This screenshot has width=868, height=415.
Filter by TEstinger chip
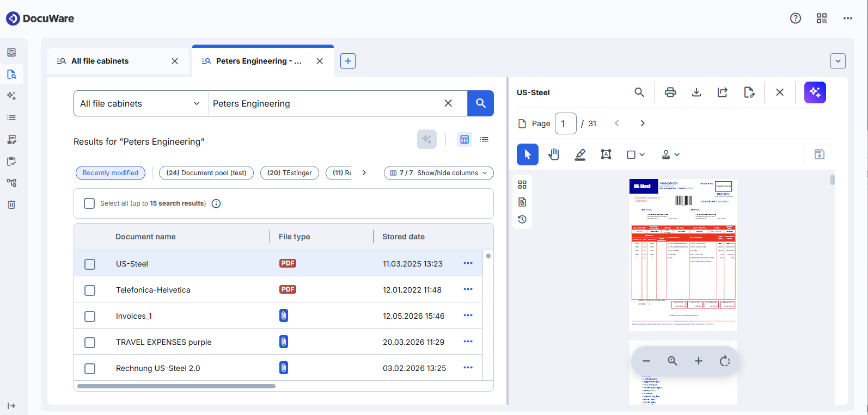pos(290,173)
